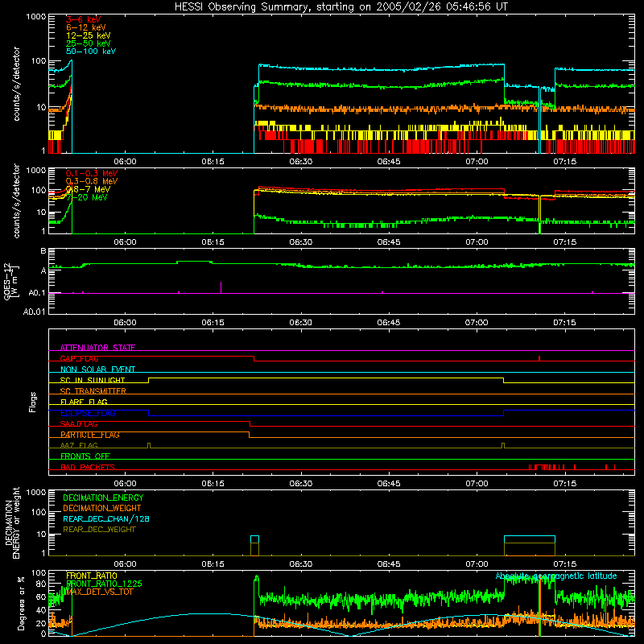Click the green FRONT_RATIO_1225 legend label
Viewport: 644px width, 644px height.
(x=104, y=584)
